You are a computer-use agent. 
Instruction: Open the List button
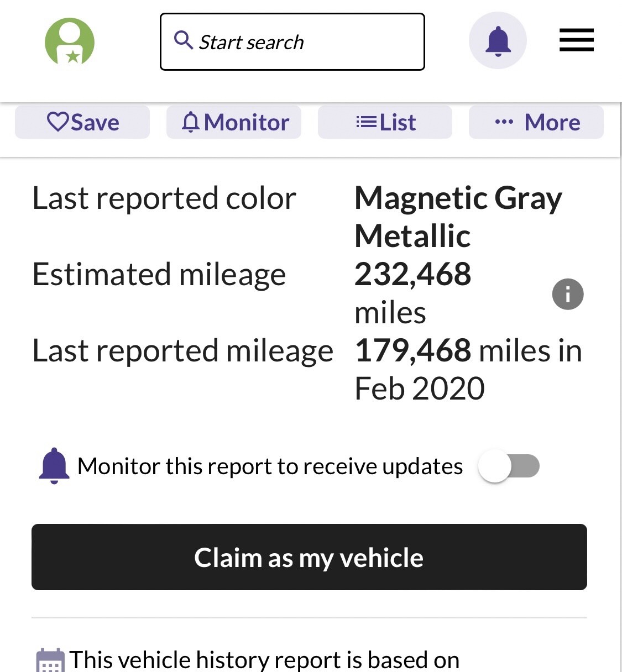(x=385, y=122)
